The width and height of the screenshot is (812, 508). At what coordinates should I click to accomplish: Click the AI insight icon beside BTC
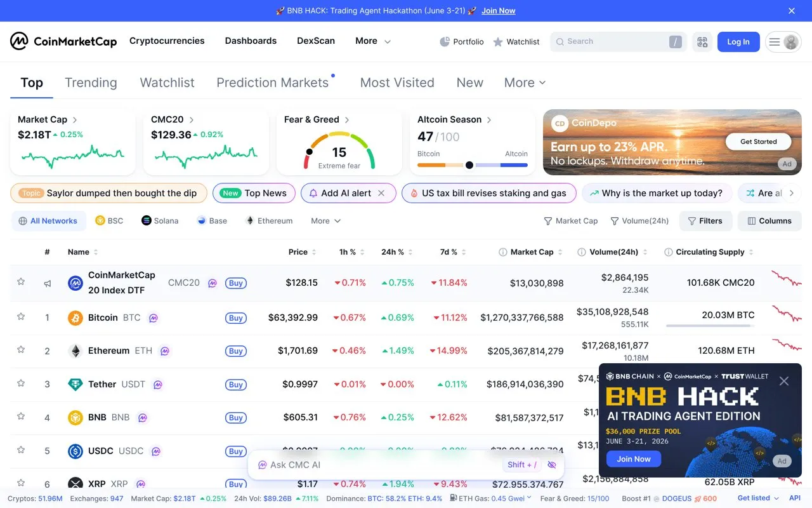click(x=153, y=317)
